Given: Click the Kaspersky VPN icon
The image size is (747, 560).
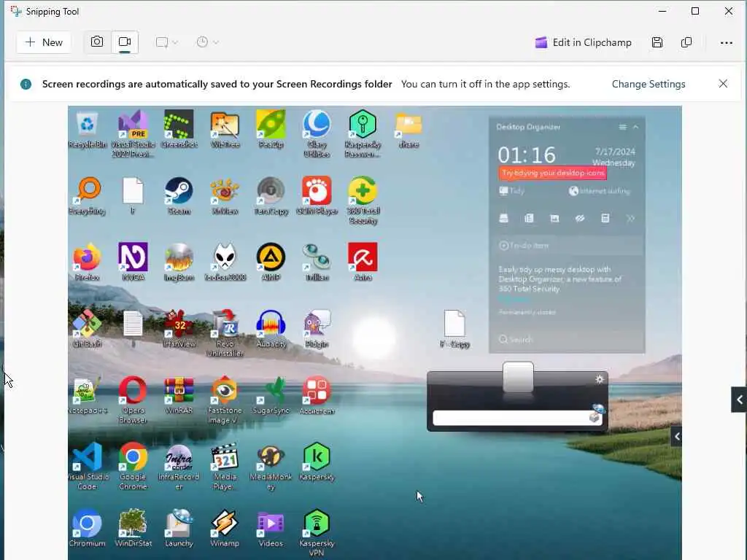Looking at the screenshot, I should 317,533.
